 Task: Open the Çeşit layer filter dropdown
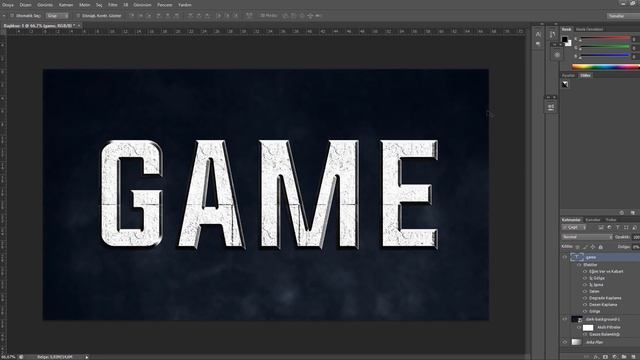point(574,227)
